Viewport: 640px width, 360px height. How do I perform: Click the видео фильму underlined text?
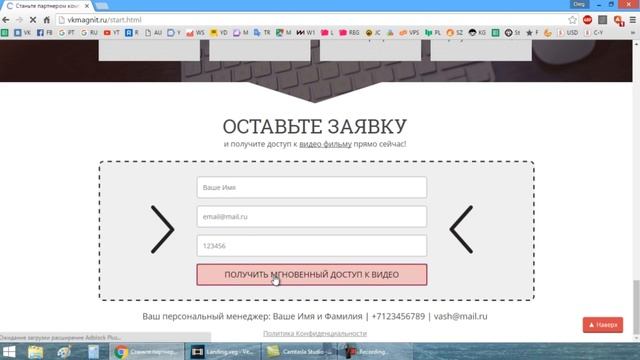point(325,144)
